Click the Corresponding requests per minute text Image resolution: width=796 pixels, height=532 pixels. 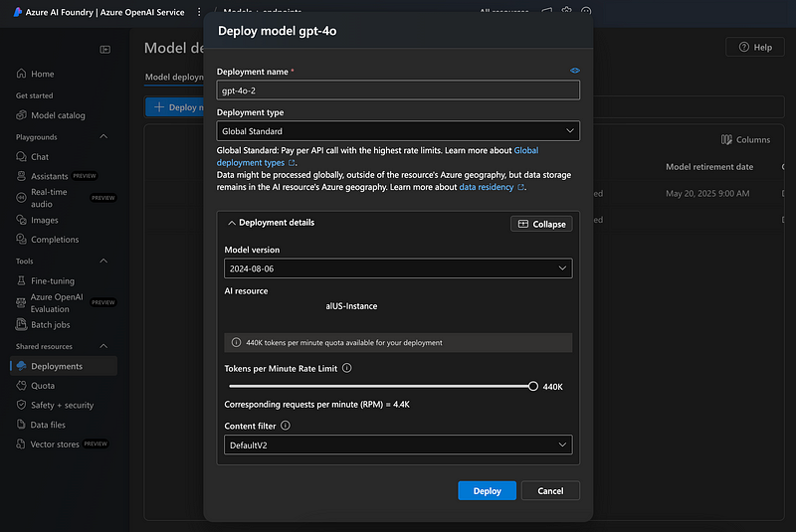[x=316, y=404]
